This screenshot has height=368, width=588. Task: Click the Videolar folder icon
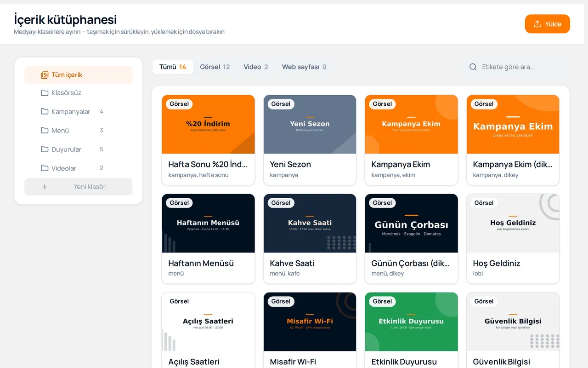tap(45, 168)
